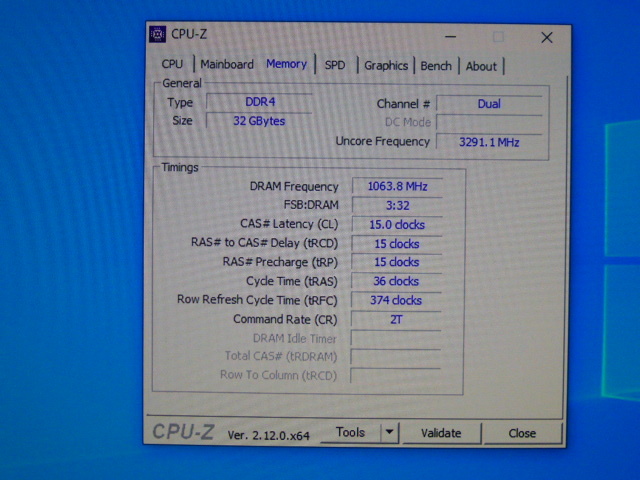The width and height of the screenshot is (640, 480).
Task: Open the Mainboard tab
Action: (x=227, y=64)
